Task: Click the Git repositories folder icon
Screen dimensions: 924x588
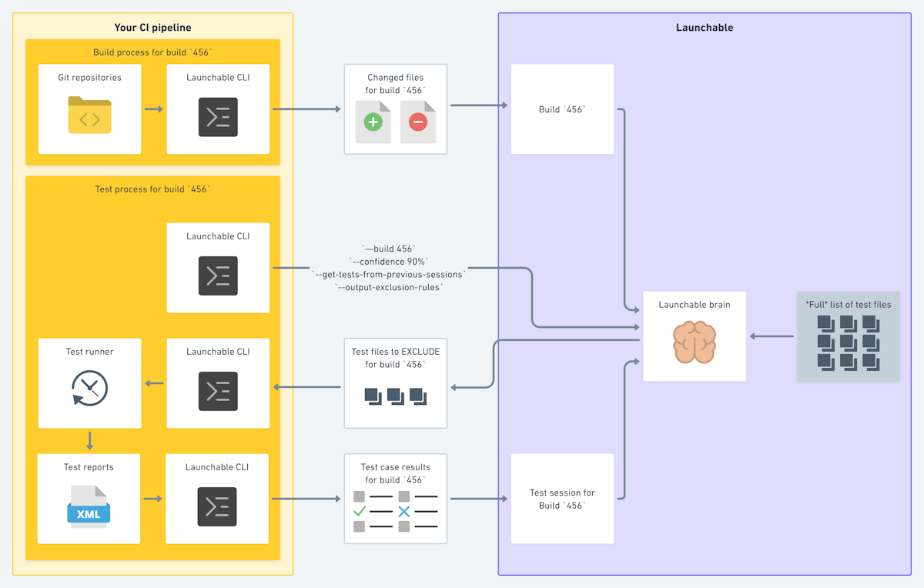Action: point(89,115)
